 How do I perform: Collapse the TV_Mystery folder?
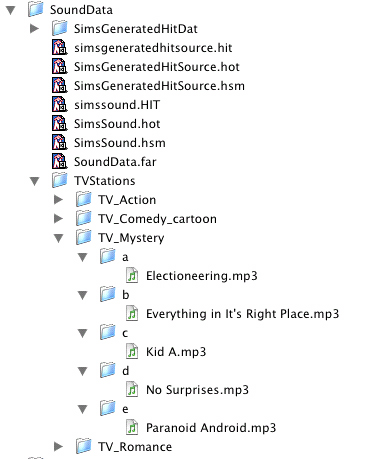click(59, 238)
